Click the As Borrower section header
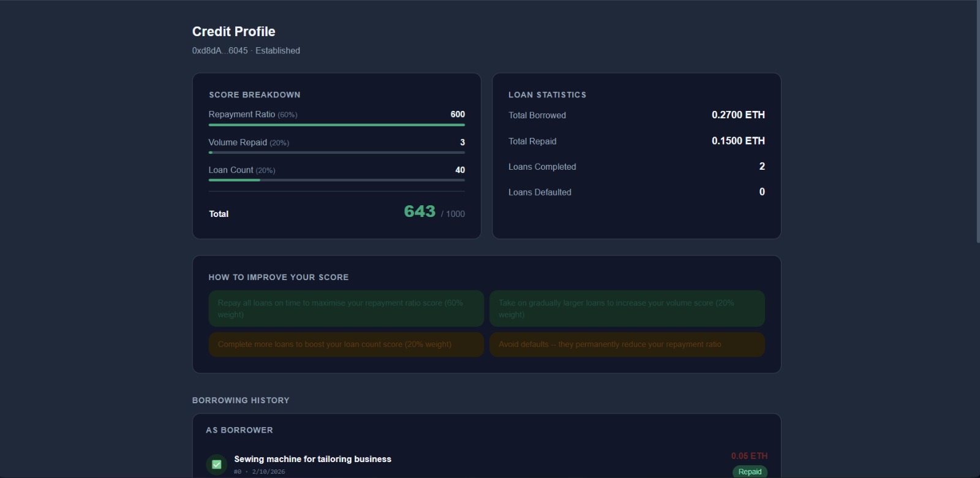The image size is (980, 478). click(239, 430)
